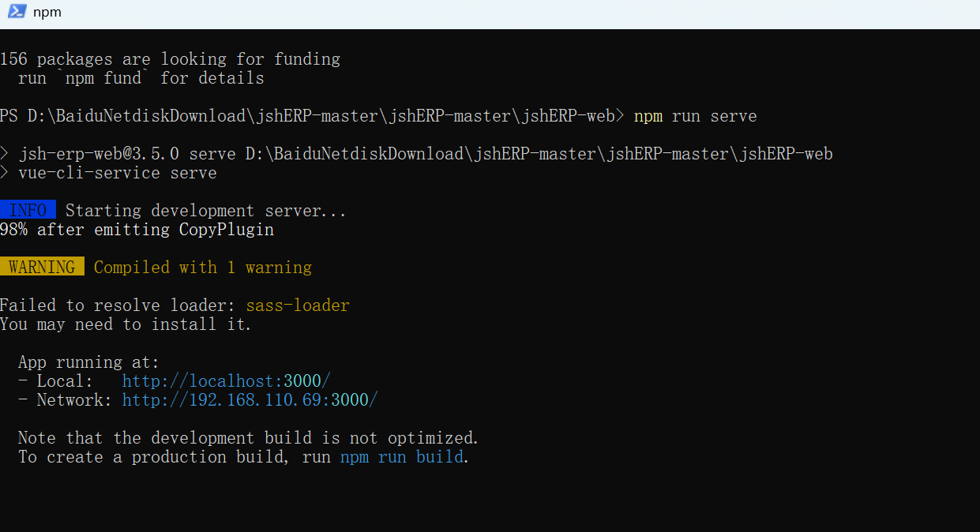This screenshot has height=532, width=980.
Task: Click the "Starting development server..." text
Action: point(205,211)
